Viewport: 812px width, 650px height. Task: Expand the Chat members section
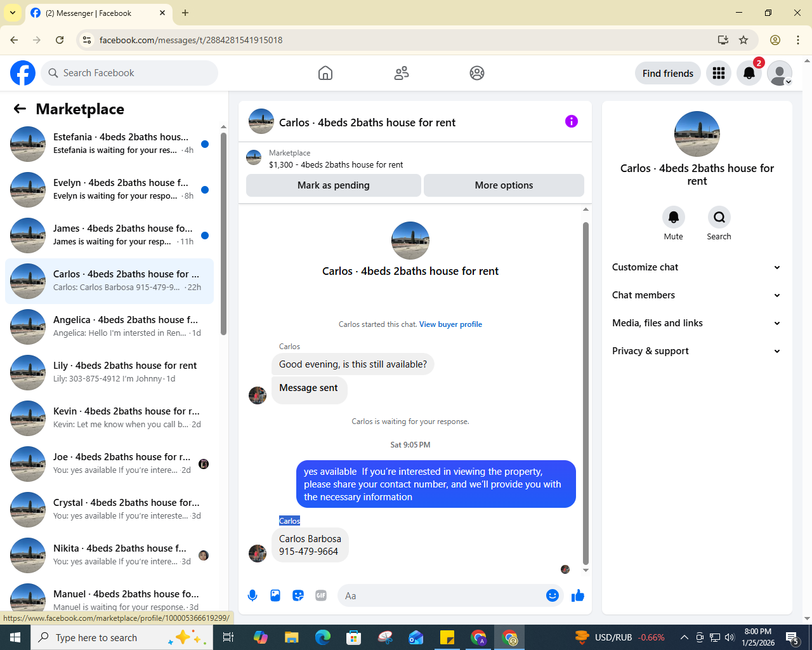[697, 295]
